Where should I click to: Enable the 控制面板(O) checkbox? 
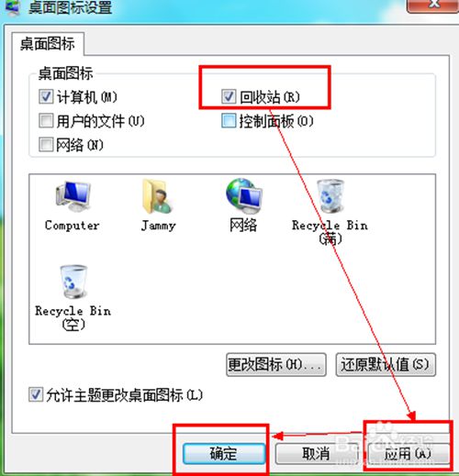tap(229, 120)
